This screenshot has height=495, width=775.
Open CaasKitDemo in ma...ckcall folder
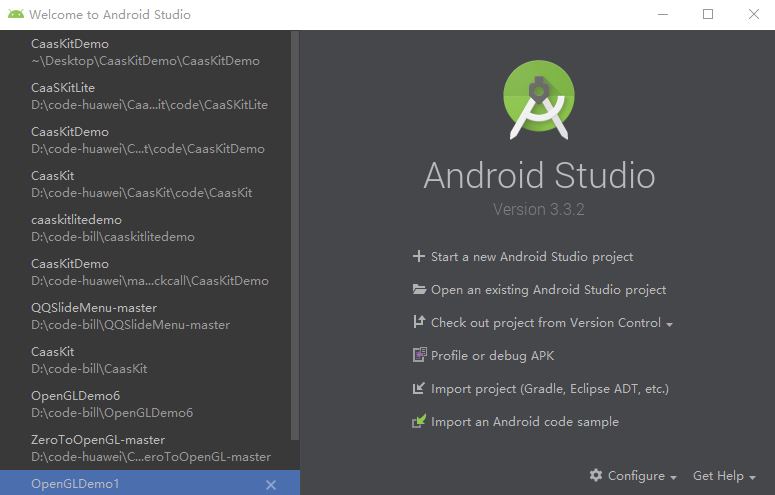coord(145,272)
